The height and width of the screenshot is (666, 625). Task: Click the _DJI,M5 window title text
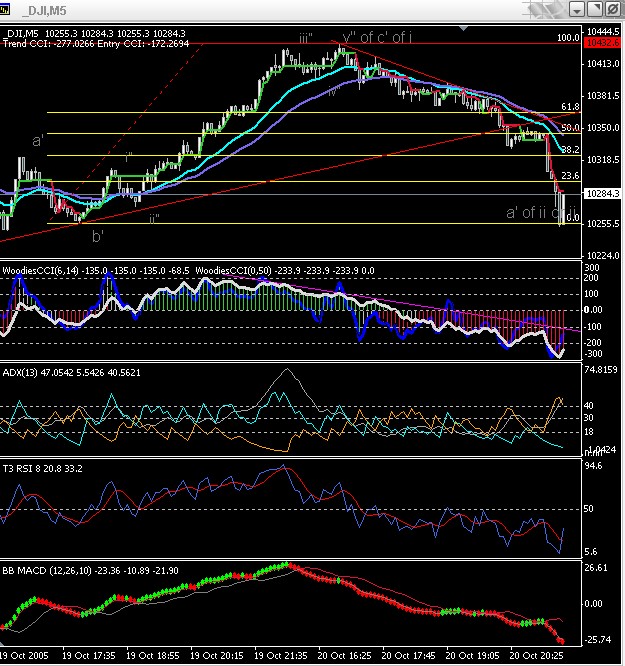pos(44,11)
